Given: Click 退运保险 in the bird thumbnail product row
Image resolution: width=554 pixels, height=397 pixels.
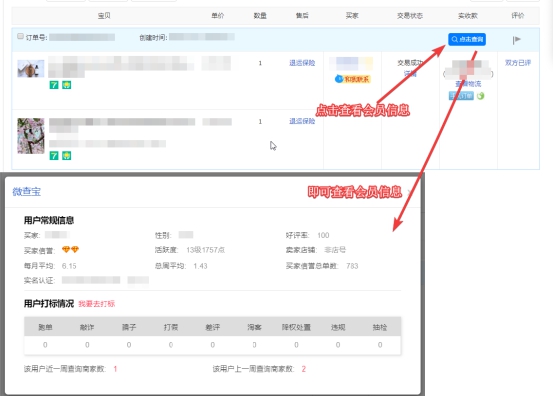Looking at the screenshot, I should [x=302, y=63].
